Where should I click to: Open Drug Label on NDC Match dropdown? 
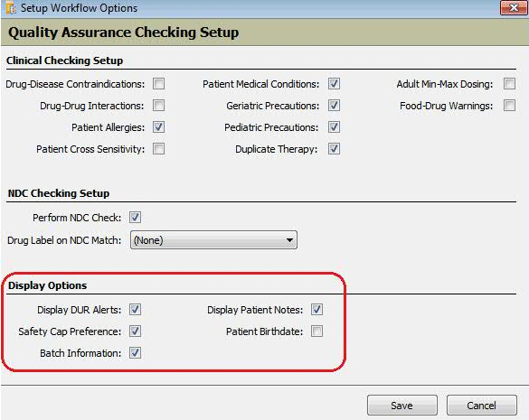point(213,240)
